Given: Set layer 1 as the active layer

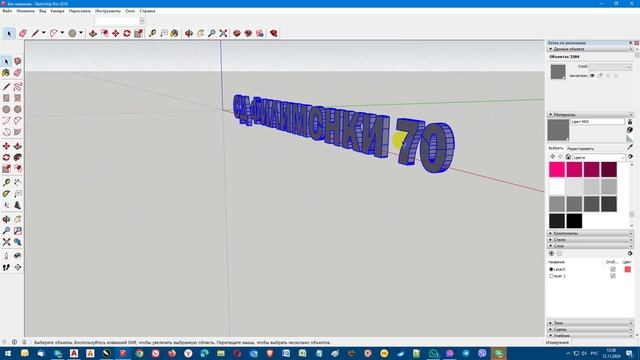Looking at the screenshot, I should [551, 276].
